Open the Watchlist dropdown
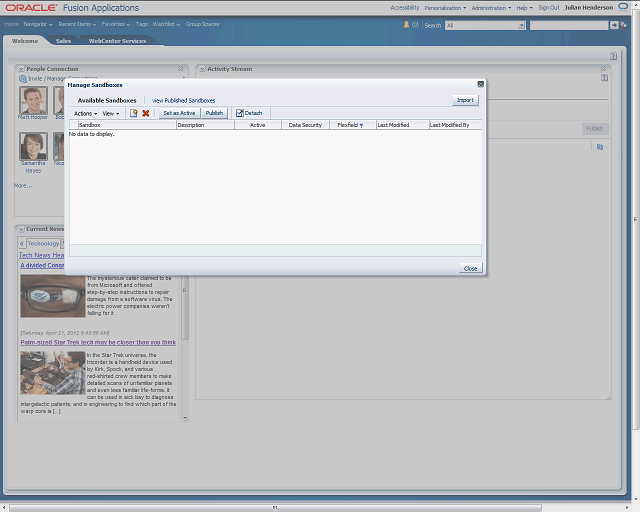 [166, 24]
